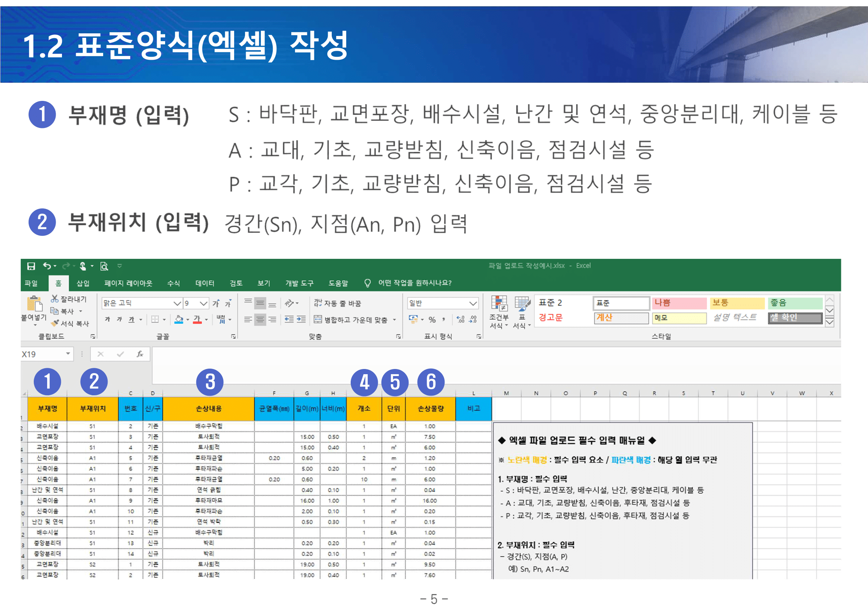Switch to Data (데이터) tab
This screenshot has height=613, width=868.
[x=204, y=283]
